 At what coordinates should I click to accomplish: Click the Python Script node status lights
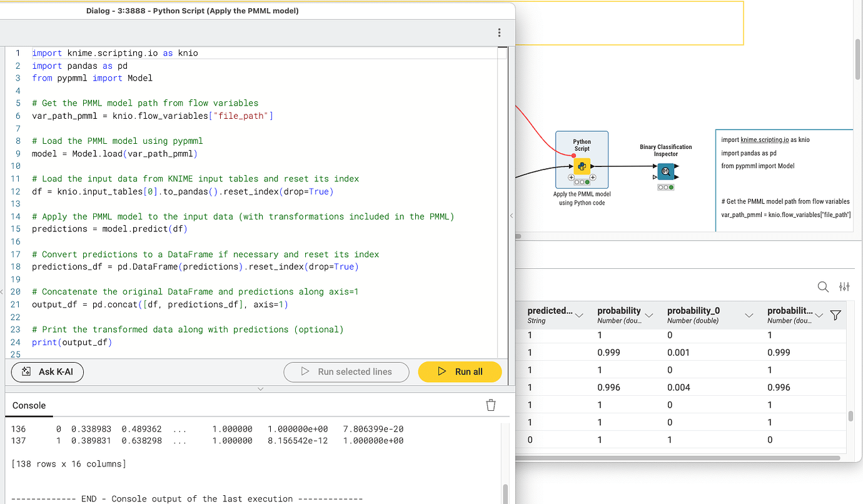[582, 183]
